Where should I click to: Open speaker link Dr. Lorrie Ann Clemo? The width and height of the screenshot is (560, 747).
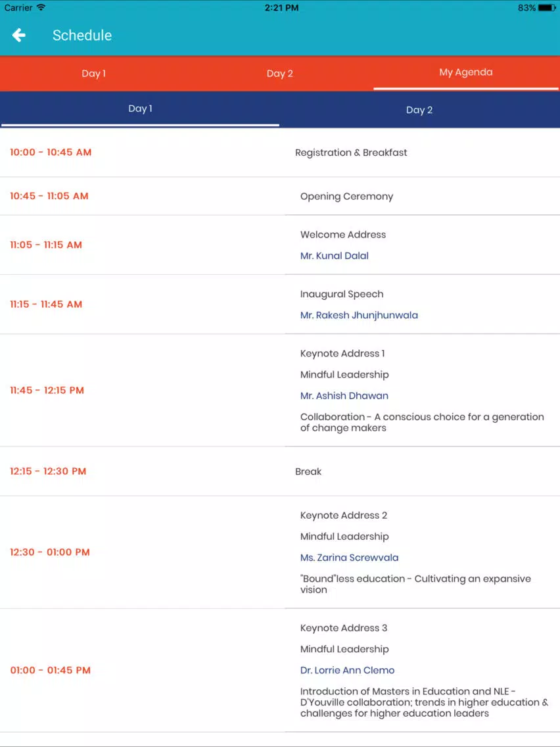click(348, 670)
